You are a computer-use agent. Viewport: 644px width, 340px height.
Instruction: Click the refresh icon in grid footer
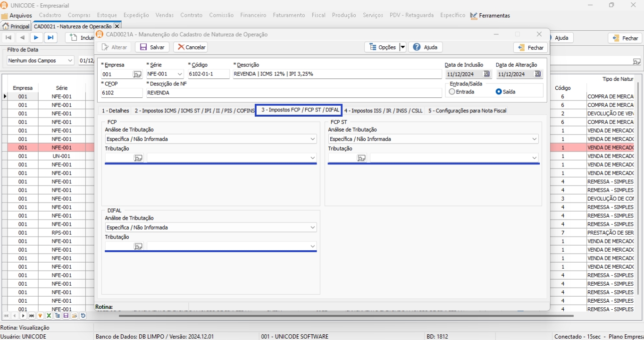[83, 316]
